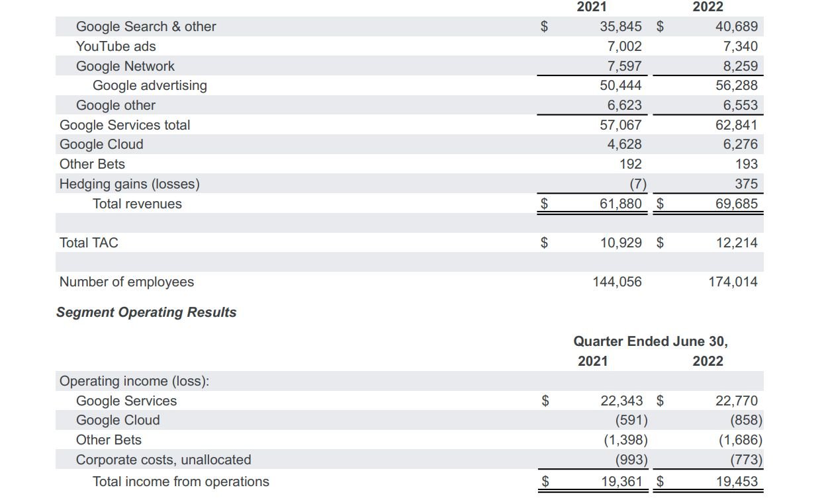Click the Operating income (loss) label
Image resolution: width=826 pixels, height=504 pixels.
[x=134, y=381]
